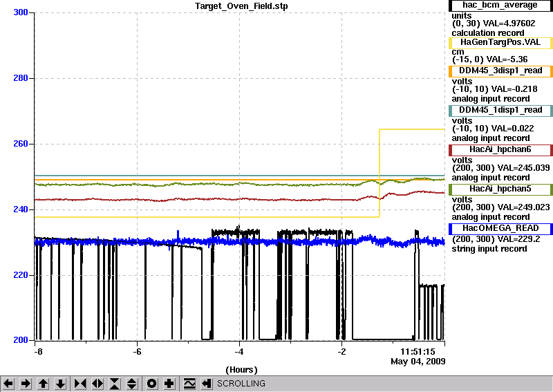
Task: Click the 260 y-axis value
Action: (21, 144)
